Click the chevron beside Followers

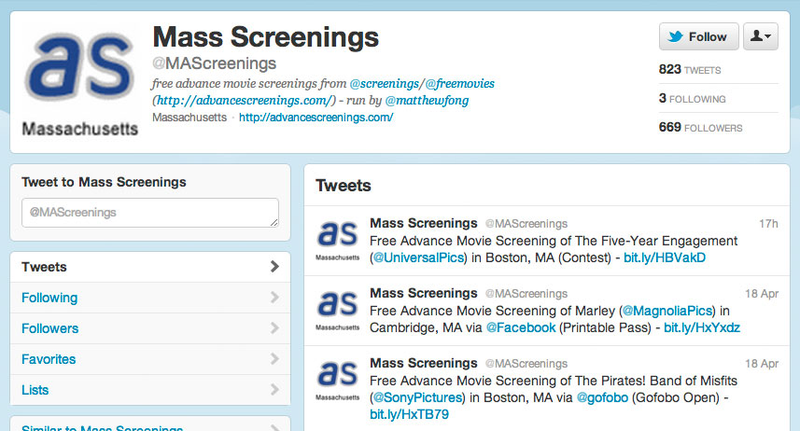click(x=274, y=328)
